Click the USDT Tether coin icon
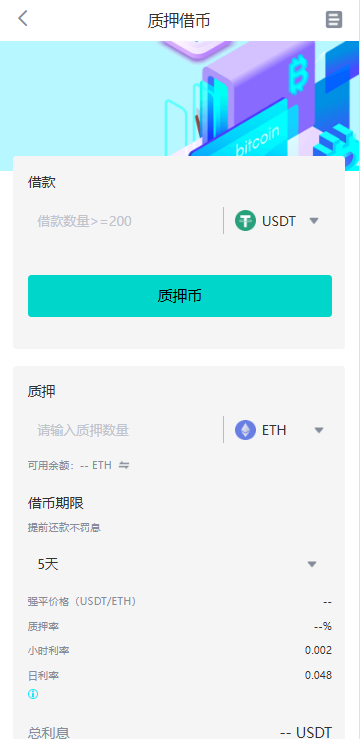 tap(245, 221)
